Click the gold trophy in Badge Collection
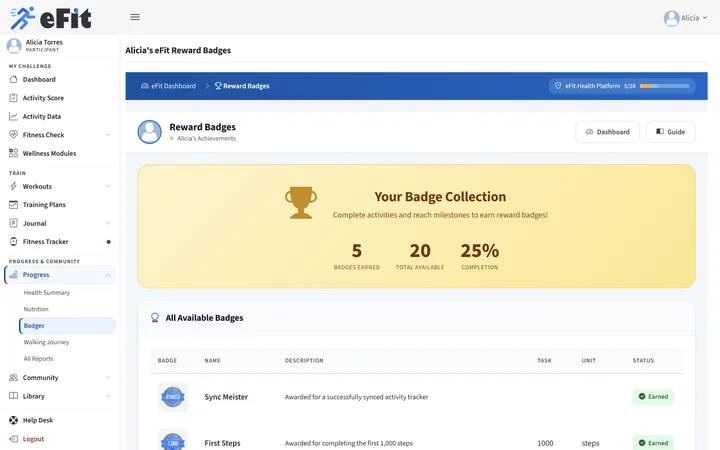Screen dimensions: 720x450 coord(301,202)
